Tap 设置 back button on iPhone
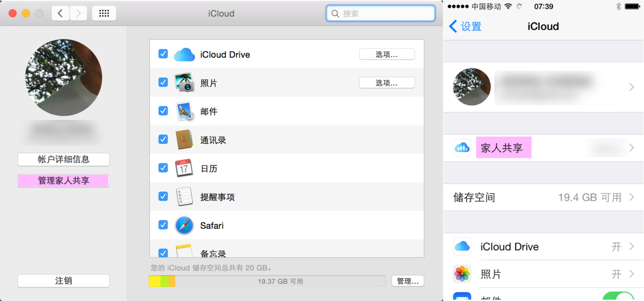Viewport: 644px width, 301px height. click(x=465, y=26)
